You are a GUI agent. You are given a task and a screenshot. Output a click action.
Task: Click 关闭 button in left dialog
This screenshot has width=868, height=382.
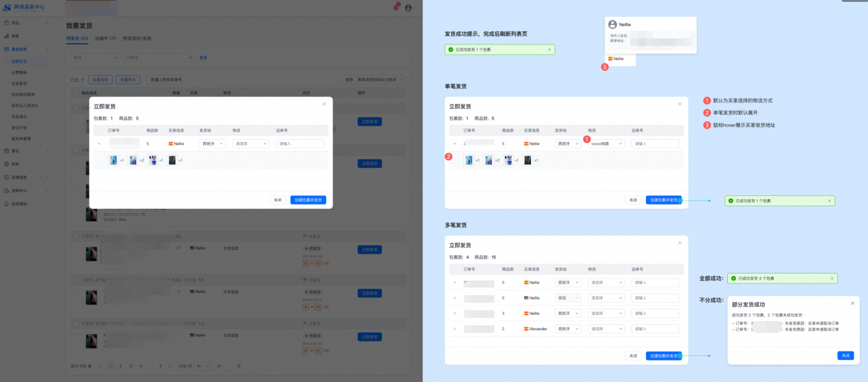pos(277,200)
